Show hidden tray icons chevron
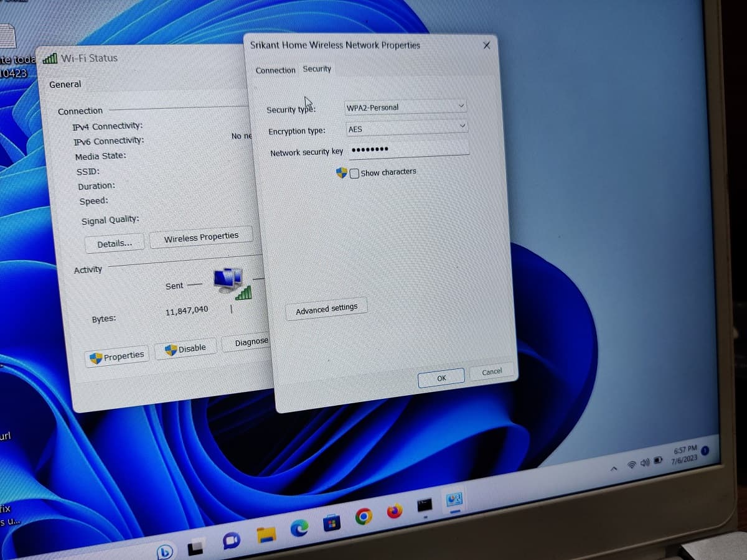The height and width of the screenshot is (560, 747). click(x=614, y=469)
